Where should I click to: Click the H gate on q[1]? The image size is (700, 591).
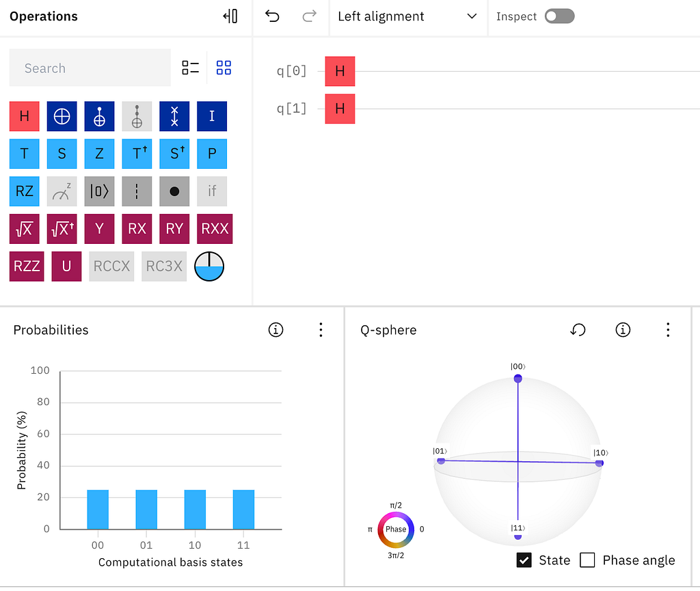(340, 109)
